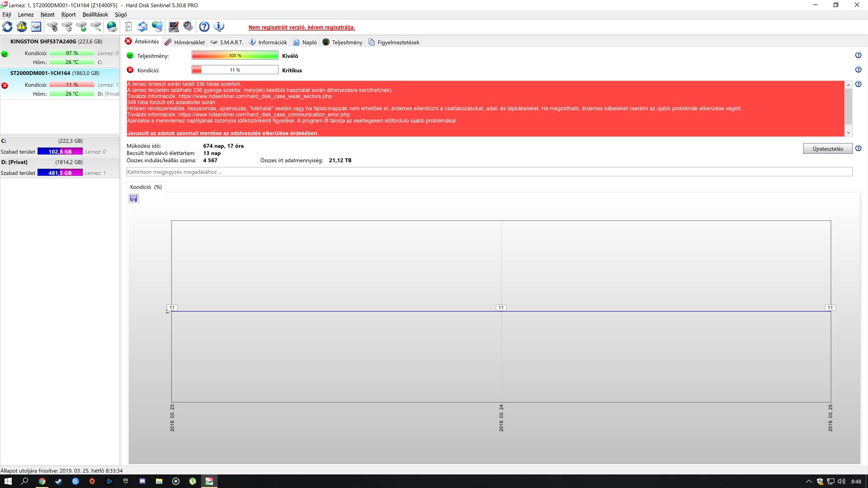868x488 pixels.
Task: Click the globe and disk toolbar icon
Action: (112, 27)
